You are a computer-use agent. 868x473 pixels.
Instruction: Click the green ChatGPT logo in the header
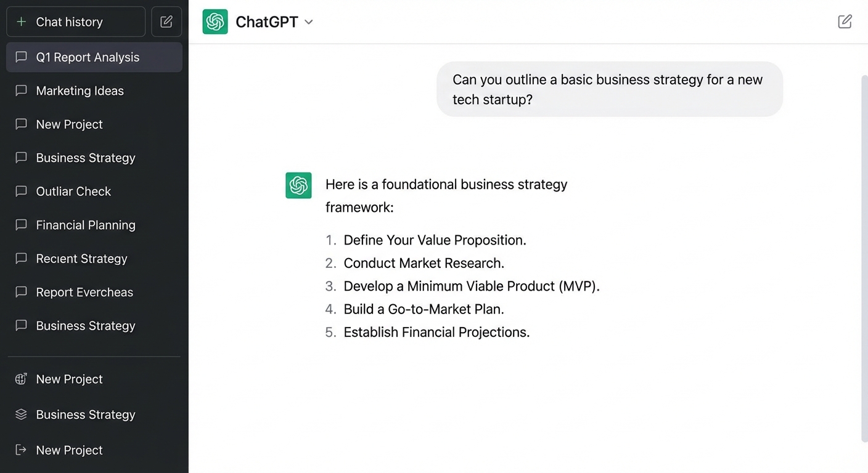pos(215,21)
